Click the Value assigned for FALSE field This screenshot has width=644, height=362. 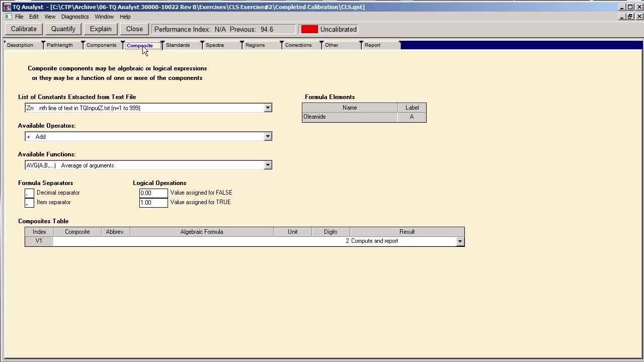click(153, 193)
